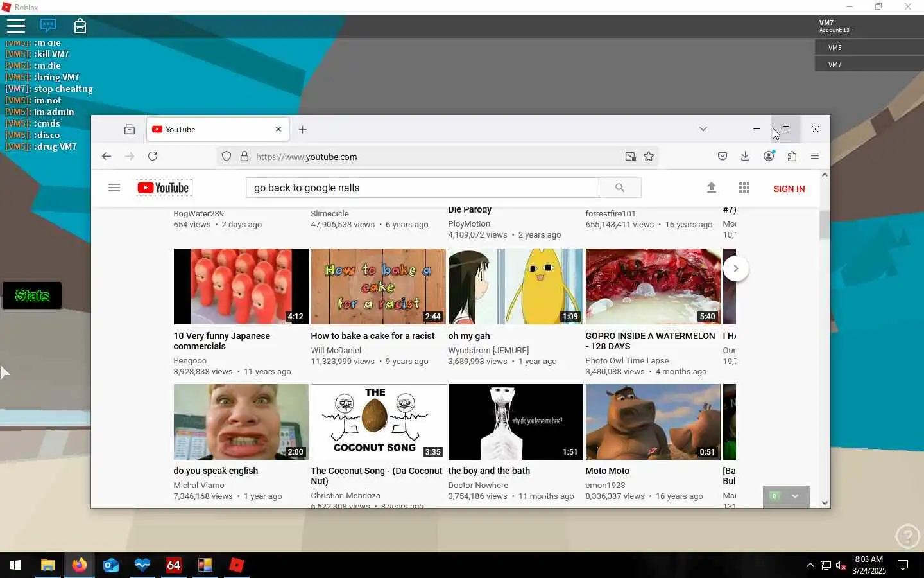Viewport: 924px width, 578px height.
Task: Open Firefox tab overview icon
Action: coord(130,129)
